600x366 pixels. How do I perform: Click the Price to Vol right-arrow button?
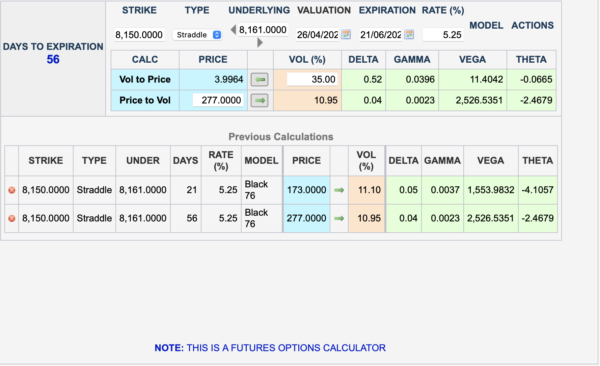[x=260, y=100]
